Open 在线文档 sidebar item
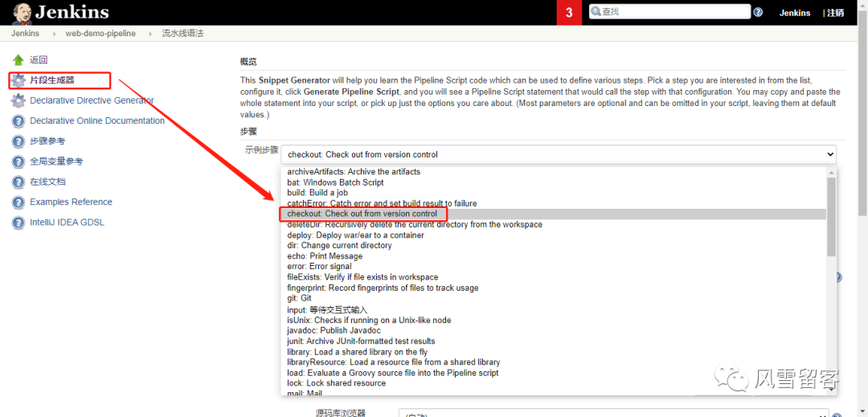Screen dimensions: 868x417 (x=47, y=182)
